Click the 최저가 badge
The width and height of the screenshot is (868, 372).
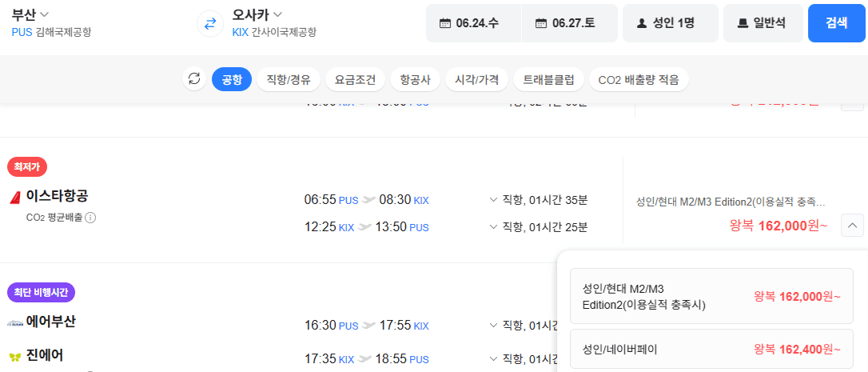click(28, 166)
